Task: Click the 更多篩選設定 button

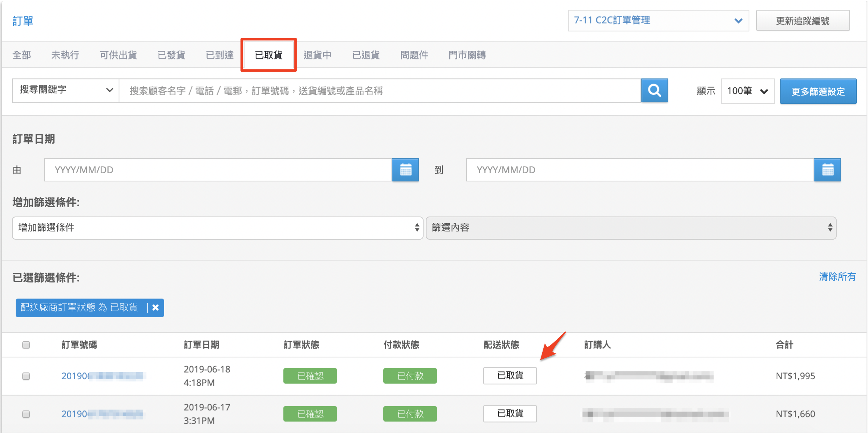Action: coord(818,91)
